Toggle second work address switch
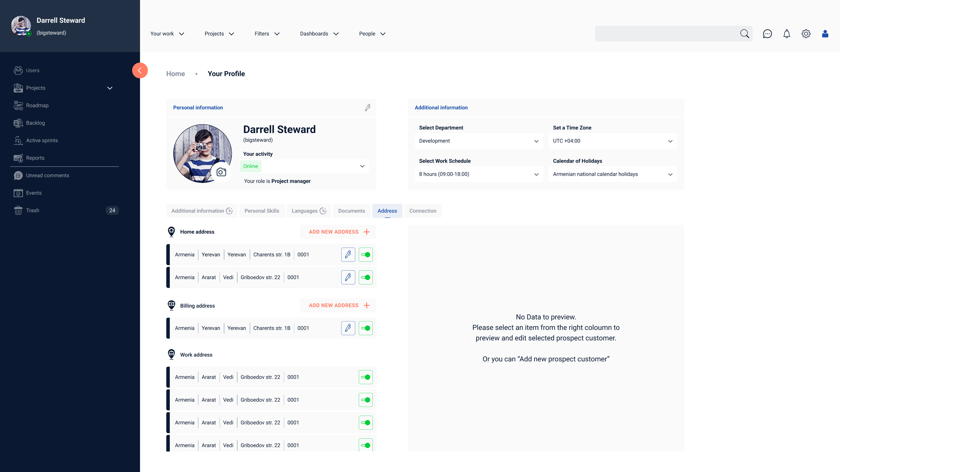 click(366, 400)
